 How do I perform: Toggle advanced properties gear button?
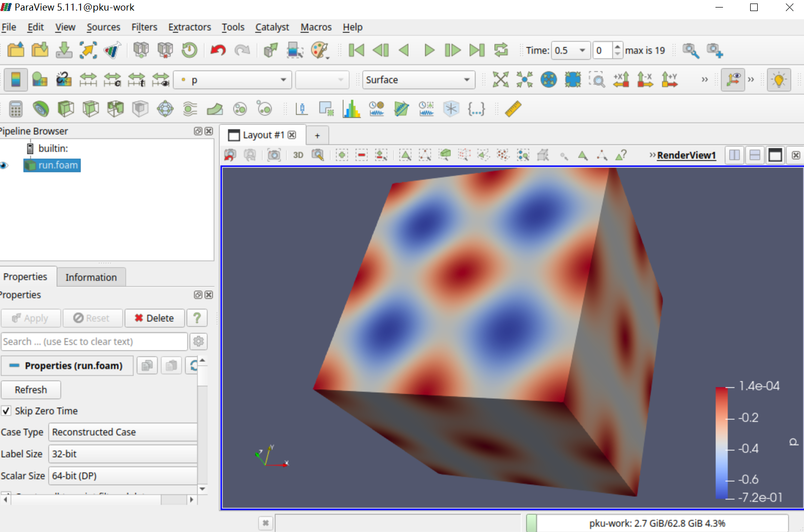pos(199,341)
